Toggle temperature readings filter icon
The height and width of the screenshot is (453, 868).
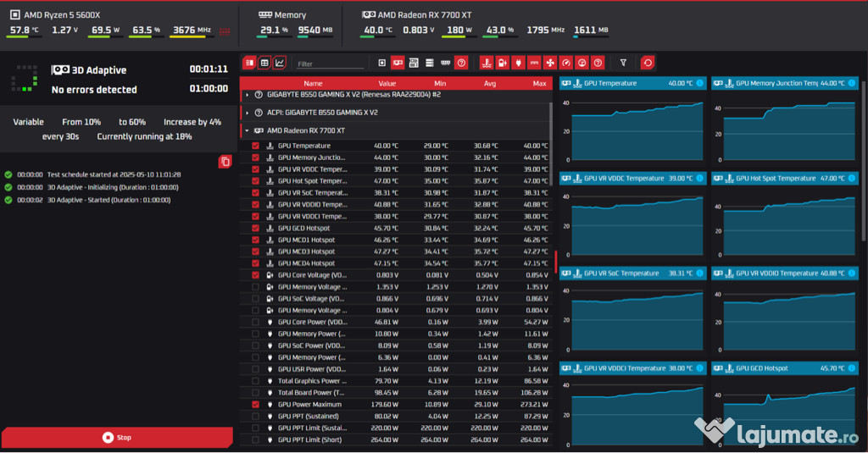pos(487,63)
